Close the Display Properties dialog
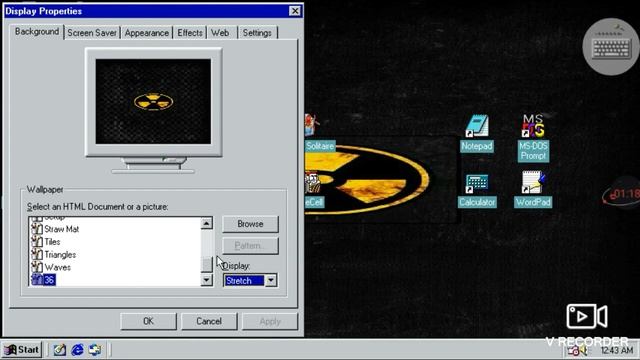 pos(295,11)
